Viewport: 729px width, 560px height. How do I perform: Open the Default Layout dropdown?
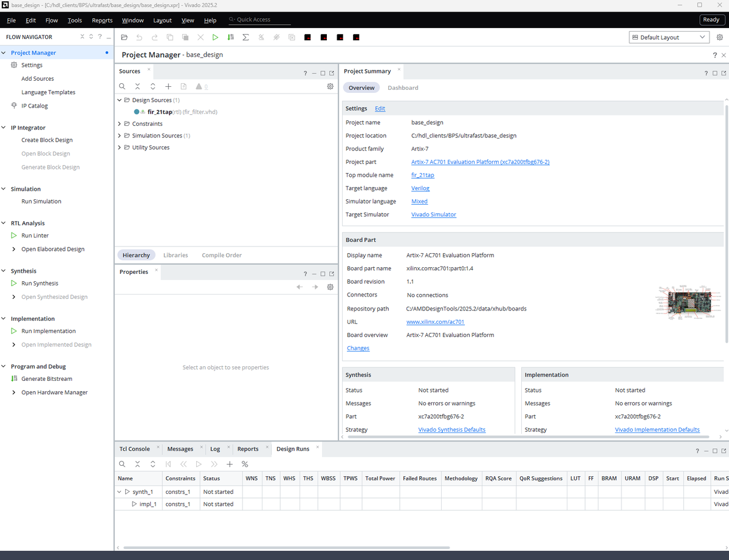coord(669,37)
